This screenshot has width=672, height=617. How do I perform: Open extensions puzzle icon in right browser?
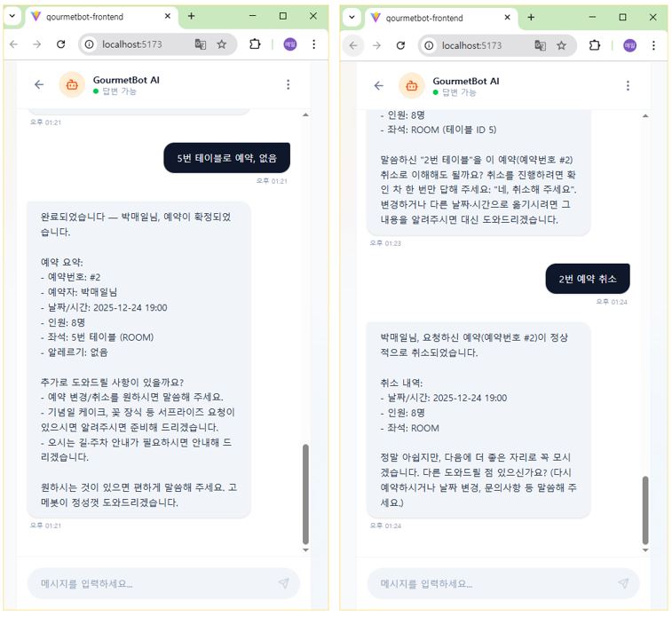pos(595,45)
